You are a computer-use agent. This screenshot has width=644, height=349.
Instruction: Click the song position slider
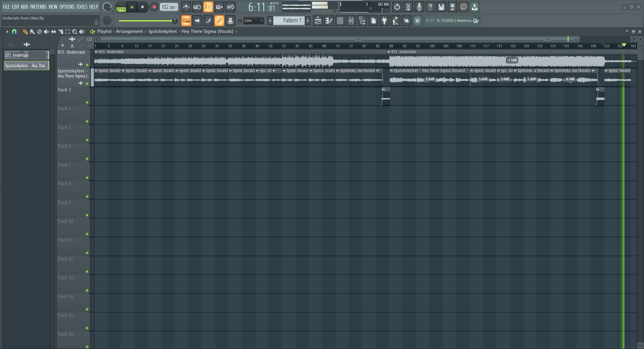tap(147, 21)
